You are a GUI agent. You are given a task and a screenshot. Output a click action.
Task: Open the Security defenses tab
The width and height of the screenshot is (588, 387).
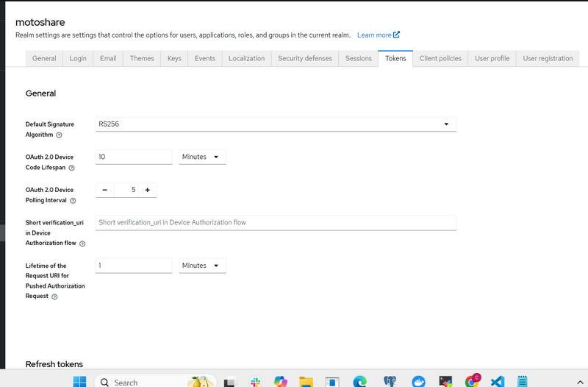pos(304,58)
